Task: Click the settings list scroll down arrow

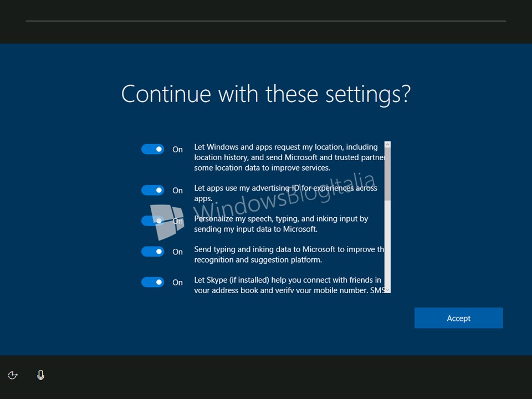Action: (387, 290)
